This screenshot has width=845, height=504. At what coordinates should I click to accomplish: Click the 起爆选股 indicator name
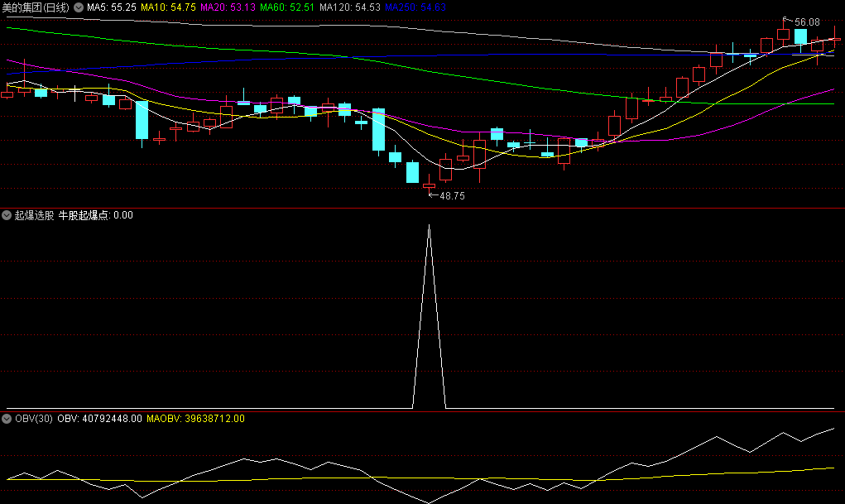[35, 215]
